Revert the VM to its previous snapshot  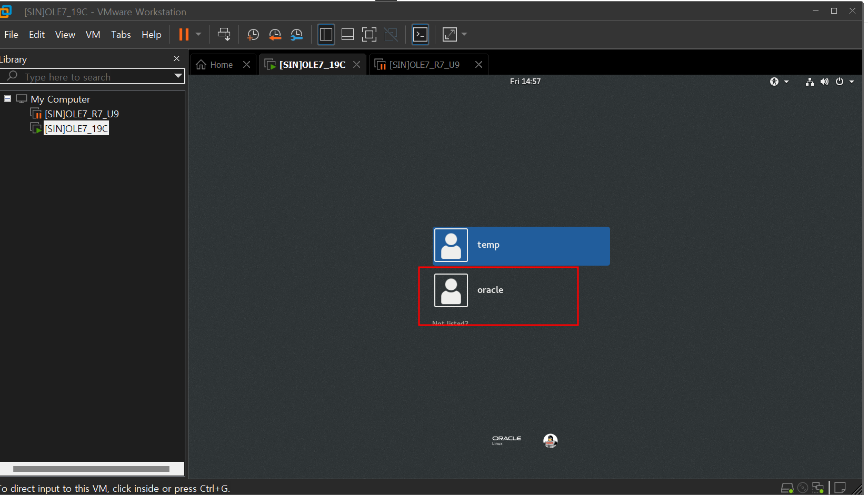(x=275, y=35)
